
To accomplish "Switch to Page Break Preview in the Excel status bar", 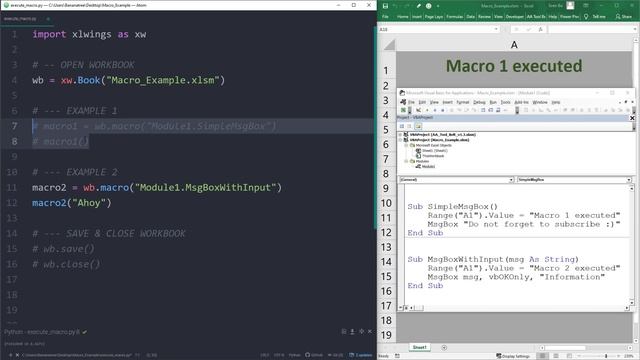I will [x=569, y=356].
